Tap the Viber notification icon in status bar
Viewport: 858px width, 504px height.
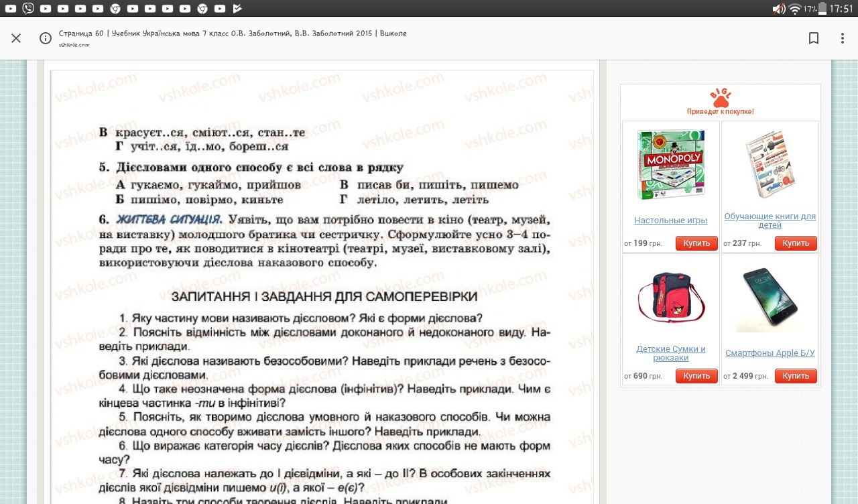pyautogui.click(x=27, y=9)
